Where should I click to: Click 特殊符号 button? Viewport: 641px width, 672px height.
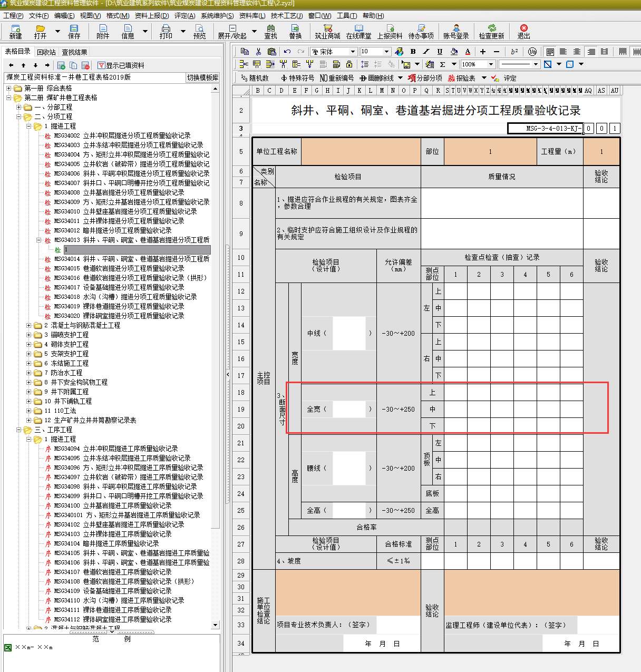click(x=298, y=78)
